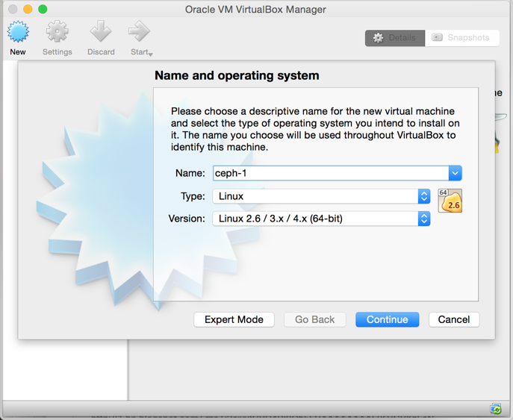Expand the Name field dropdown arrow

pos(455,173)
